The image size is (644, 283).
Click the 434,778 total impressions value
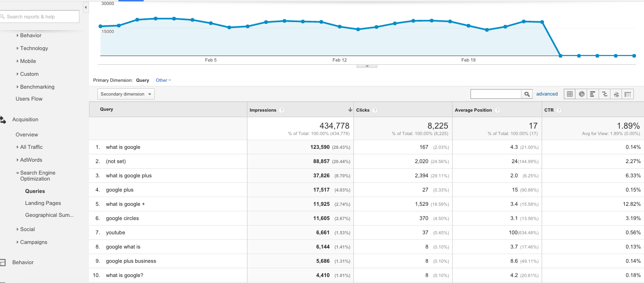[334, 126]
